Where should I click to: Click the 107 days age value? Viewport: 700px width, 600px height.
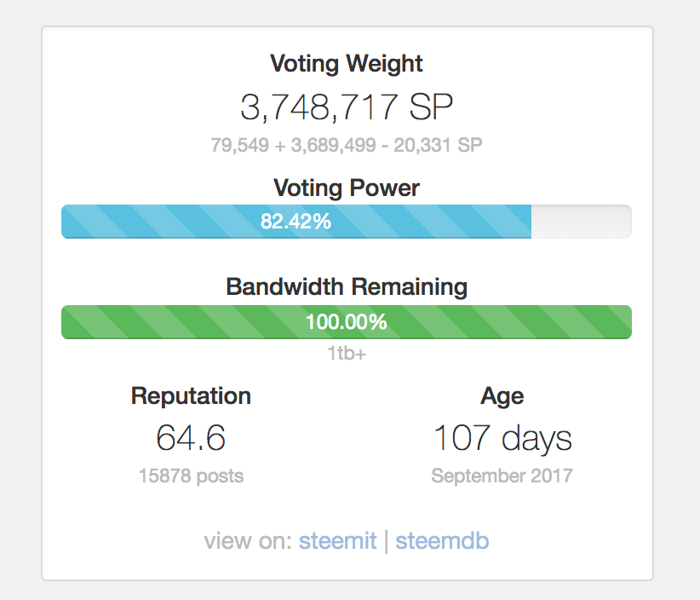(502, 438)
